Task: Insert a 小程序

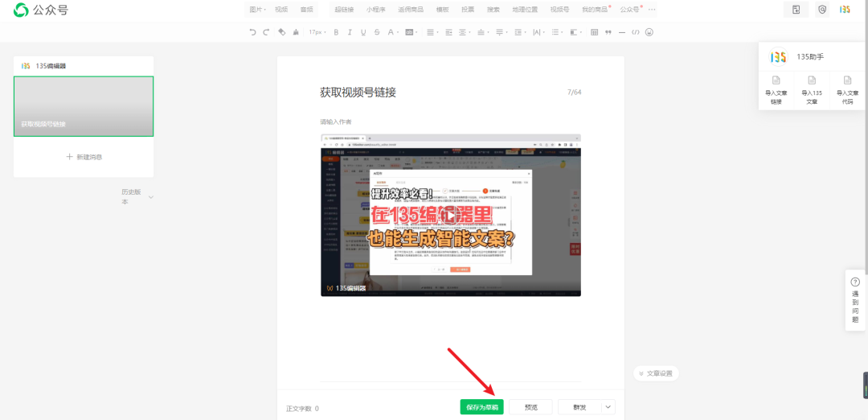Action: pyautogui.click(x=375, y=10)
